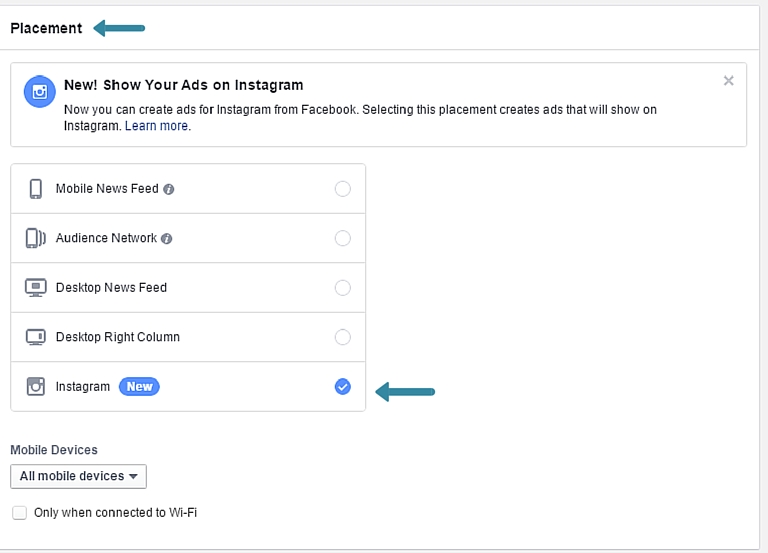Click the Placement section heading
The width and height of the screenshot is (768, 553).
(47, 28)
